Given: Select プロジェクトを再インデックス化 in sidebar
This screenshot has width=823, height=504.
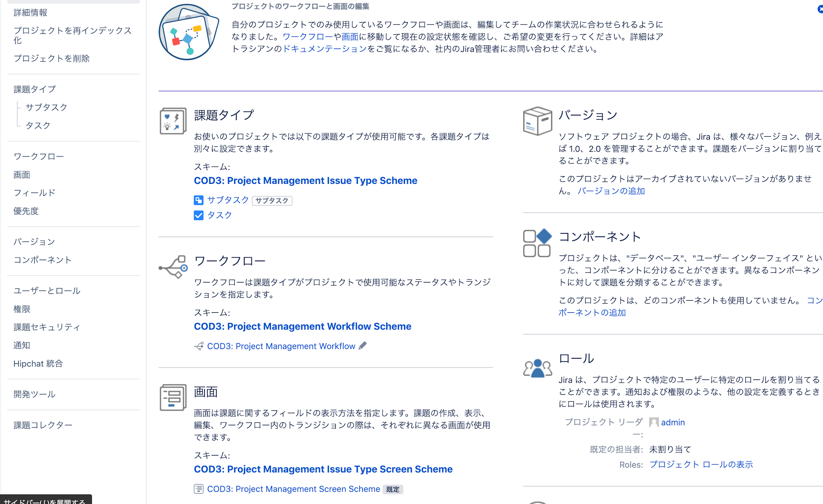Looking at the screenshot, I should tap(73, 36).
